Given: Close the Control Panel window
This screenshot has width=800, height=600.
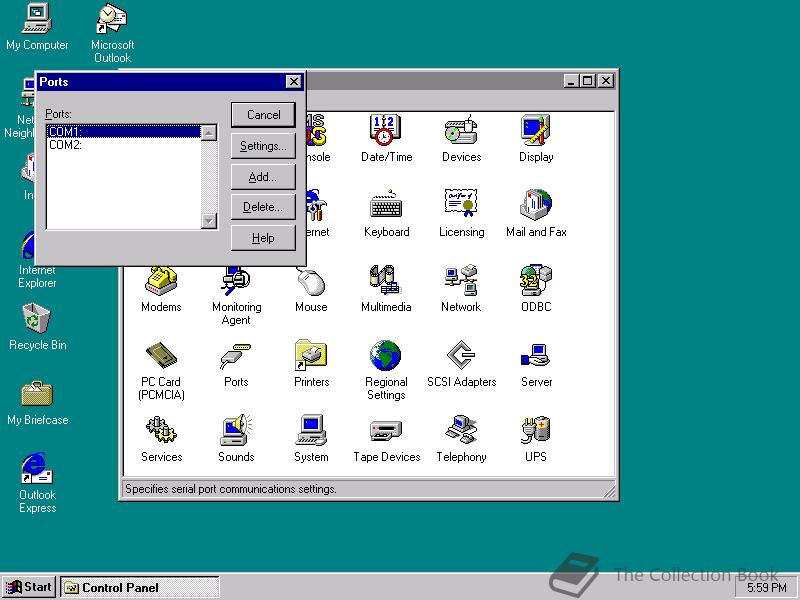Looking at the screenshot, I should click(x=606, y=81).
